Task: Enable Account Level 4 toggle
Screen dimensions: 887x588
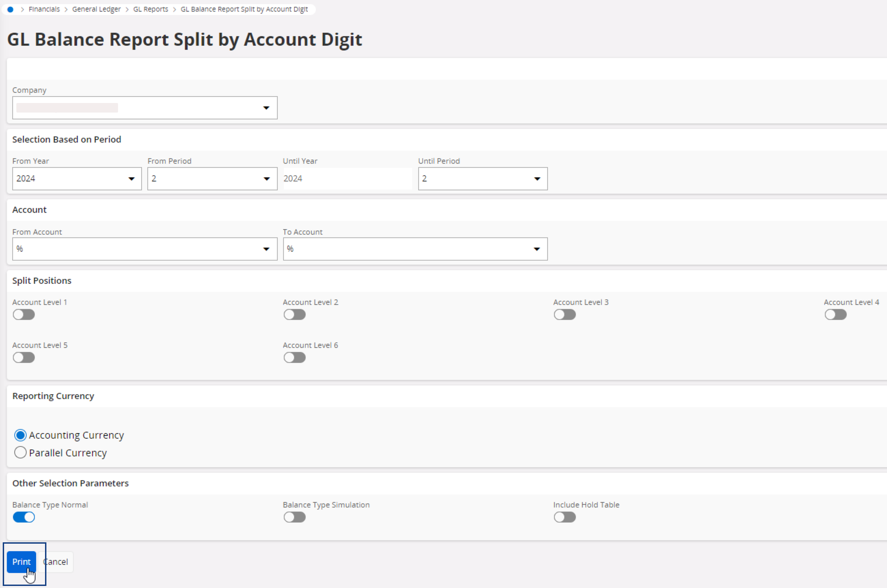Action: coord(835,314)
